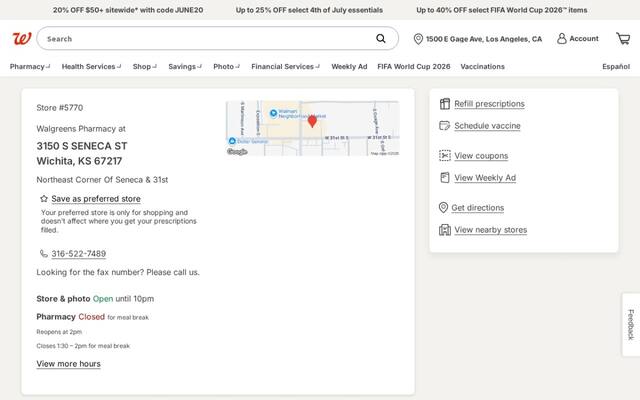Click the View Weekly Ad page icon

click(x=444, y=178)
